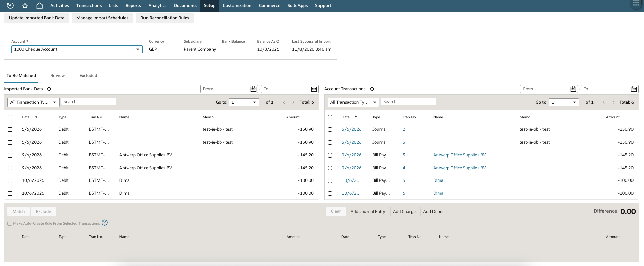
Task: Search in Account Transactions field
Action: (x=408, y=102)
